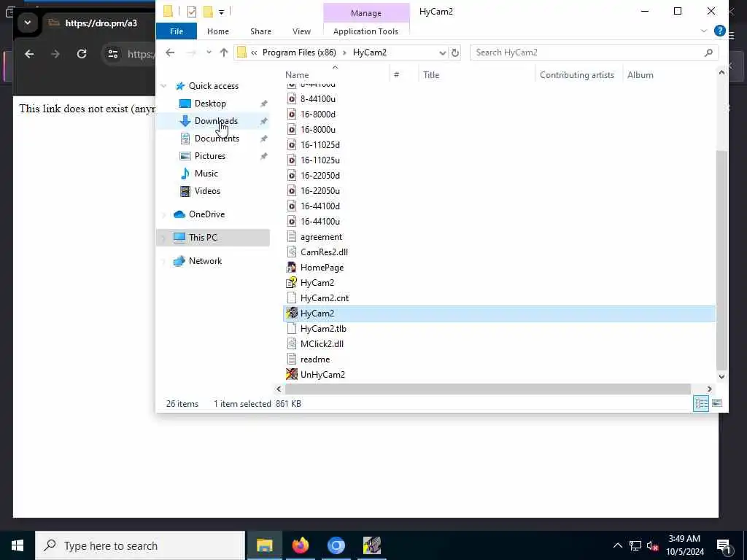Click Program Files (x86) breadcrumb
747x560 pixels.
click(x=299, y=52)
